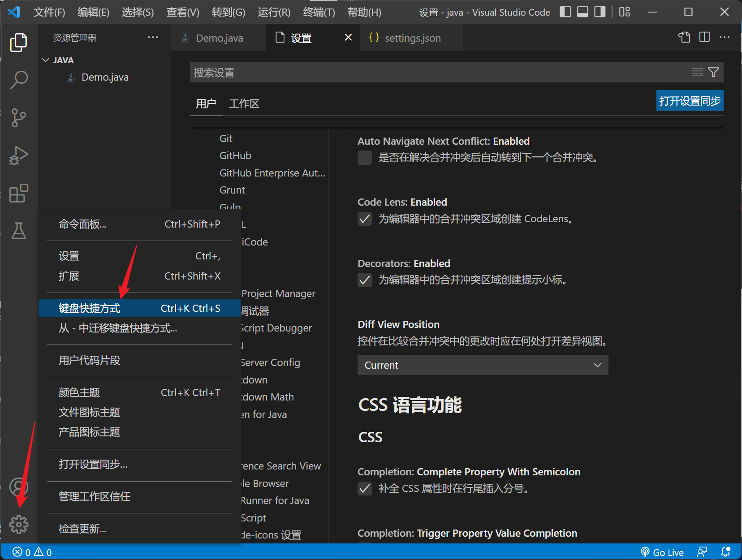Switch to the settings.json tab
This screenshot has width=742, height=560.
411,38
